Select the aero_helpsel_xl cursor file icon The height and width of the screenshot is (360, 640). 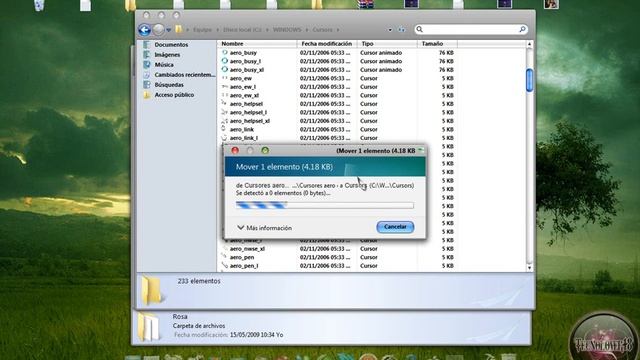click(x=224, y=121)
